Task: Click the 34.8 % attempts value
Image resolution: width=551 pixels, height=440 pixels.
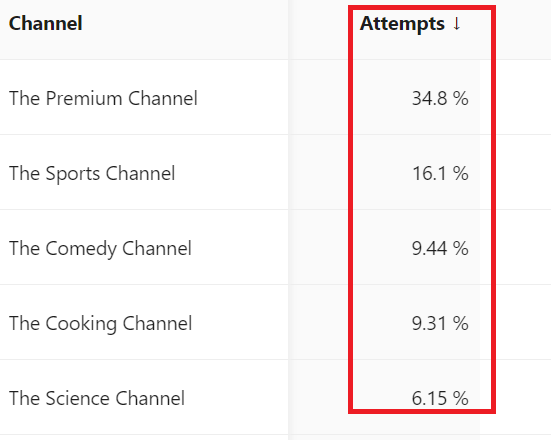Action: pyautogui.click(x=440, y=98)
